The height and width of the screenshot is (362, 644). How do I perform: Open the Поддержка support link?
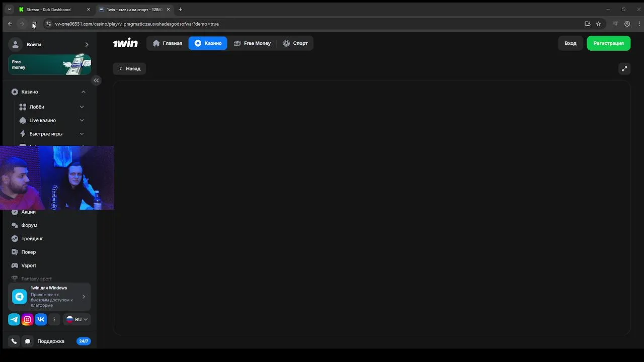tap(51, 341)
